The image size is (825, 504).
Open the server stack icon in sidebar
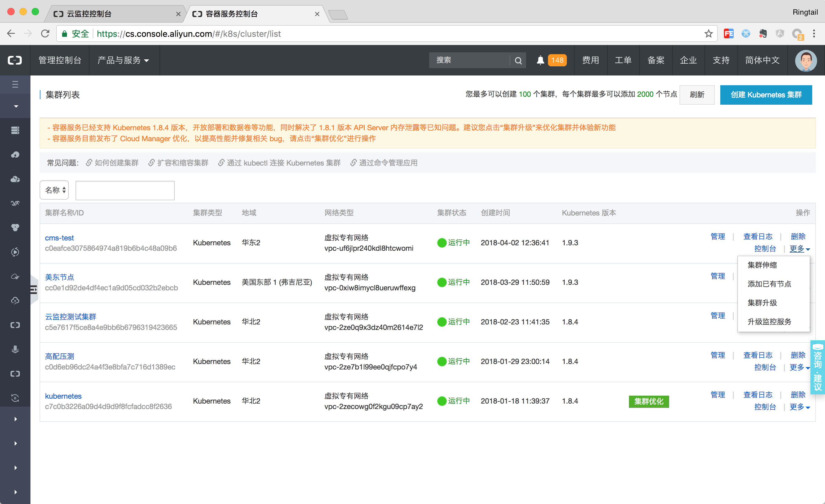coord(15,130)
